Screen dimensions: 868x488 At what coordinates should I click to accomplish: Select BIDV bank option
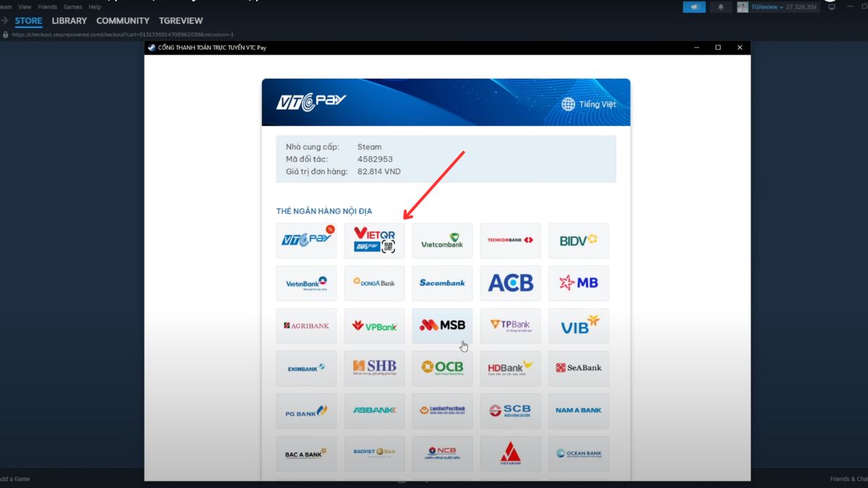[x=578, y=241]
